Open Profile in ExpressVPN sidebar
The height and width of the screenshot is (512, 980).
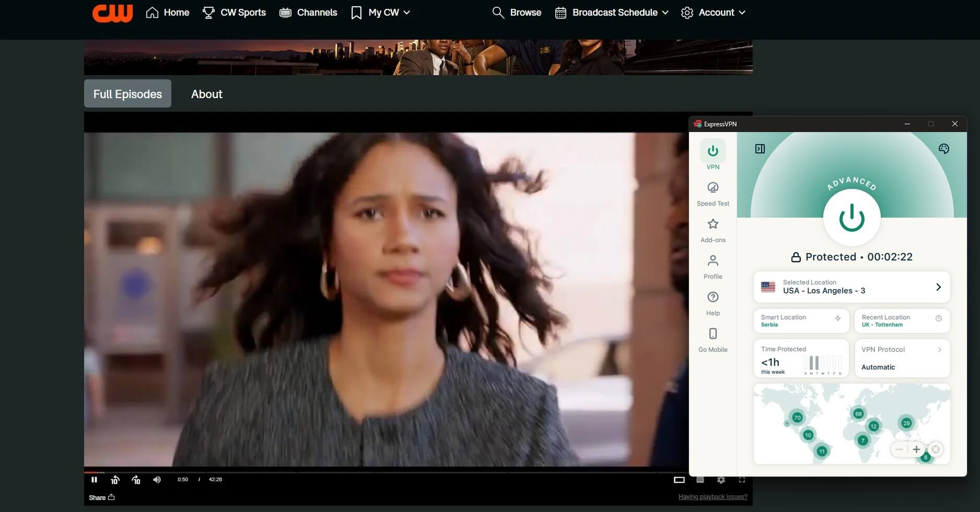[x=713, y=267]
